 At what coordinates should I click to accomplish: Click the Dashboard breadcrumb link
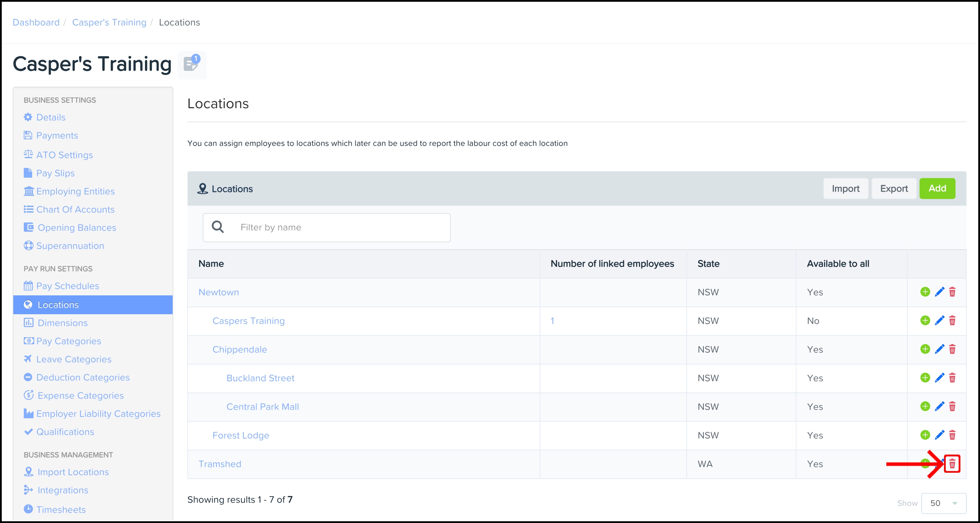(36, 22)
